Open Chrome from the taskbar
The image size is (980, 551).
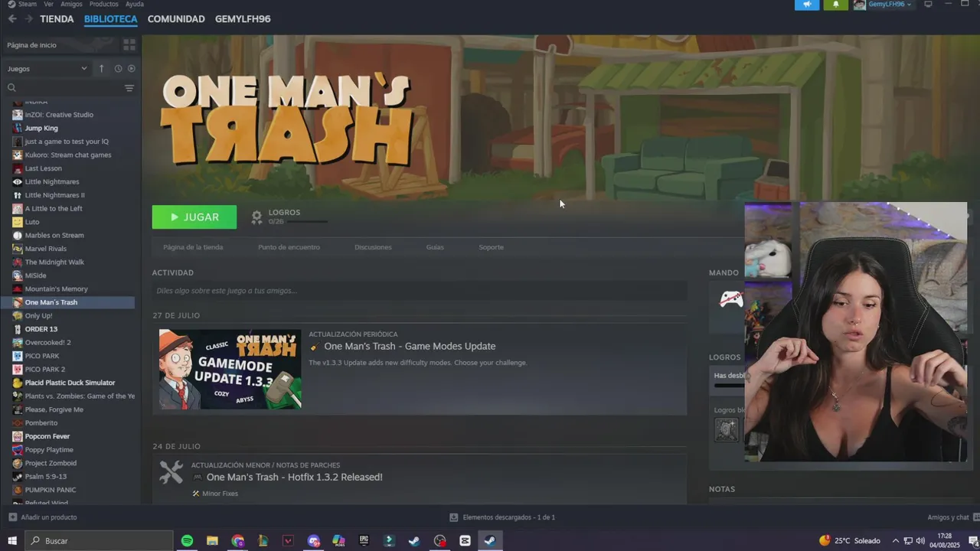[237, 541]
